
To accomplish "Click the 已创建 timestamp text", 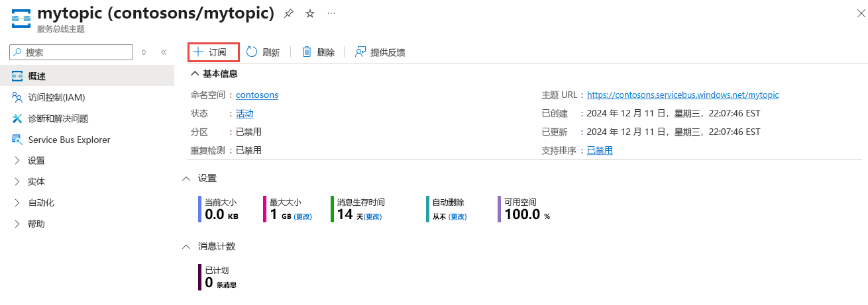I will pos(673,113).
